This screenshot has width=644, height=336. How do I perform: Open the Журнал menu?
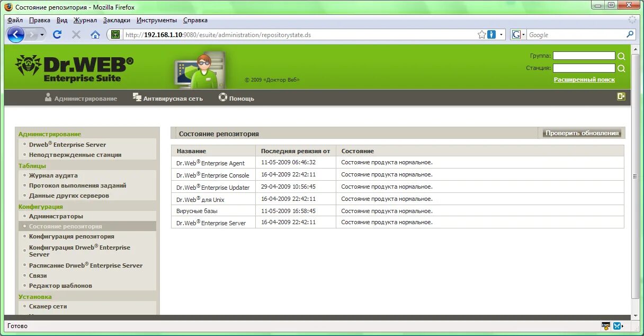pyautogui.click(x=85, y=20)
